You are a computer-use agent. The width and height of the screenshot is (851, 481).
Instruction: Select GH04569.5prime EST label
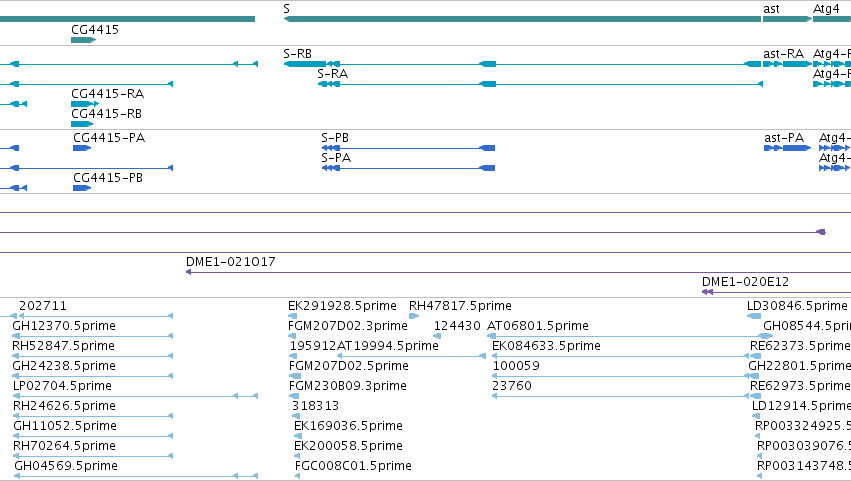[66, 466]
